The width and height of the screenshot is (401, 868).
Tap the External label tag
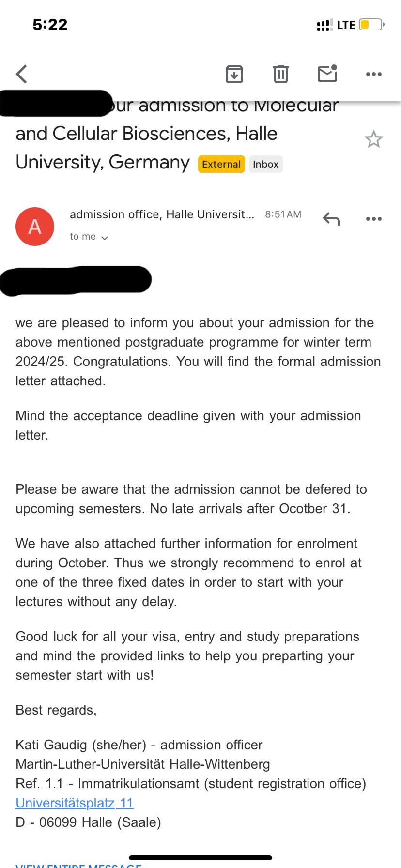coord(221,164)
